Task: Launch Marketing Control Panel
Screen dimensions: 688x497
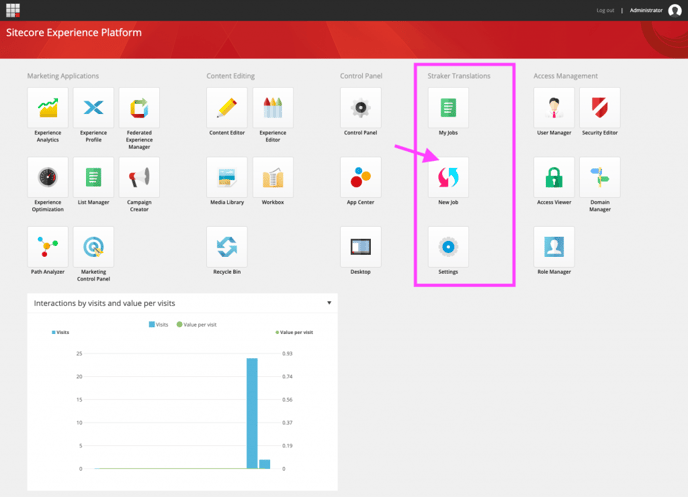Action: click(93, 247)
